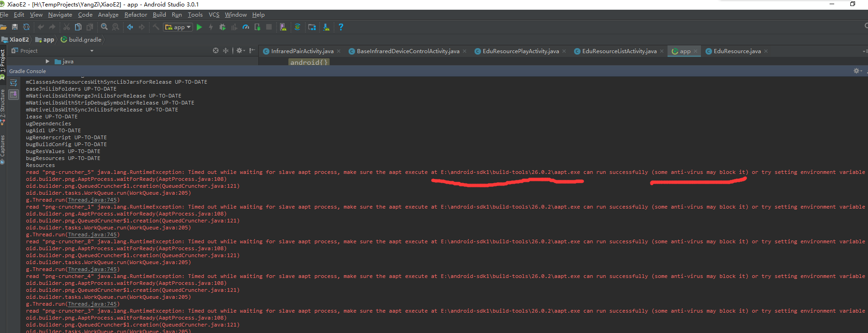The width and height of the screenshot is (868, 333).
Task: Expand the java folder in project tree
Action: 47,62
